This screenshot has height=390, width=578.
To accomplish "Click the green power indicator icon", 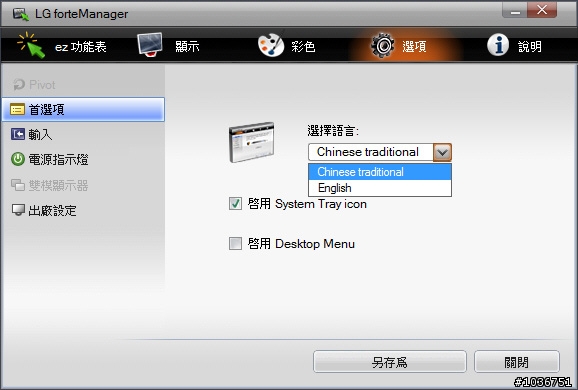I will (x=18, y=159).
